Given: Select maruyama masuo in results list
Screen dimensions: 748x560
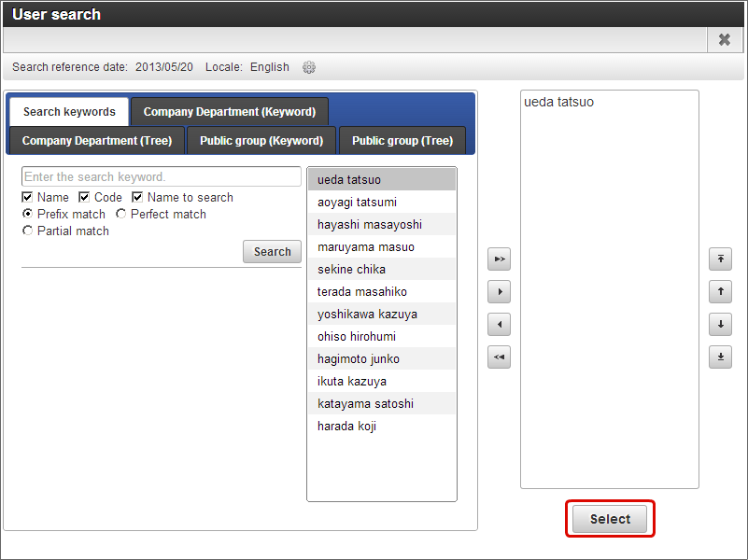Looking at the screenshot, I should 382,247.
